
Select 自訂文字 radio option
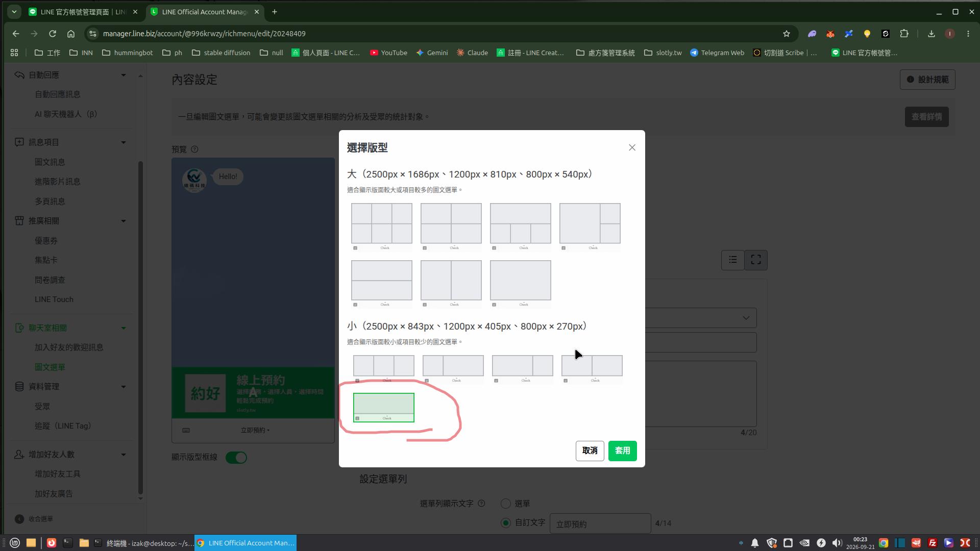coord(506,523)
